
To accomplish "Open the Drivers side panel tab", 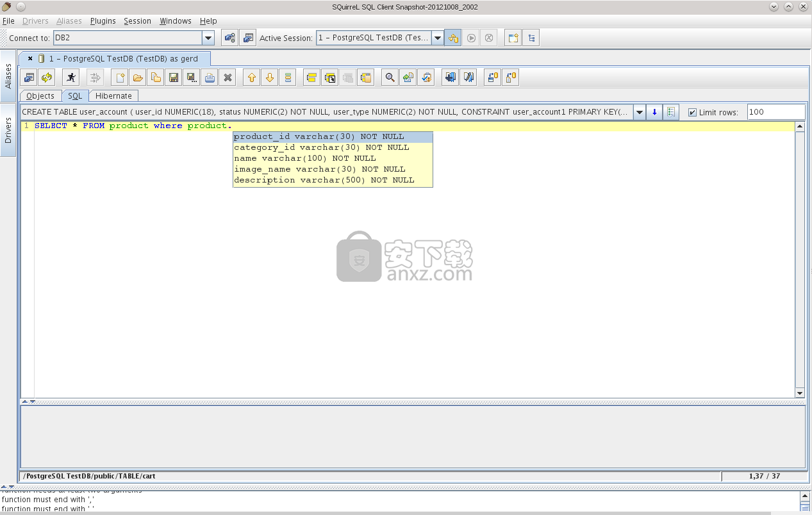I will pos(8,130).
